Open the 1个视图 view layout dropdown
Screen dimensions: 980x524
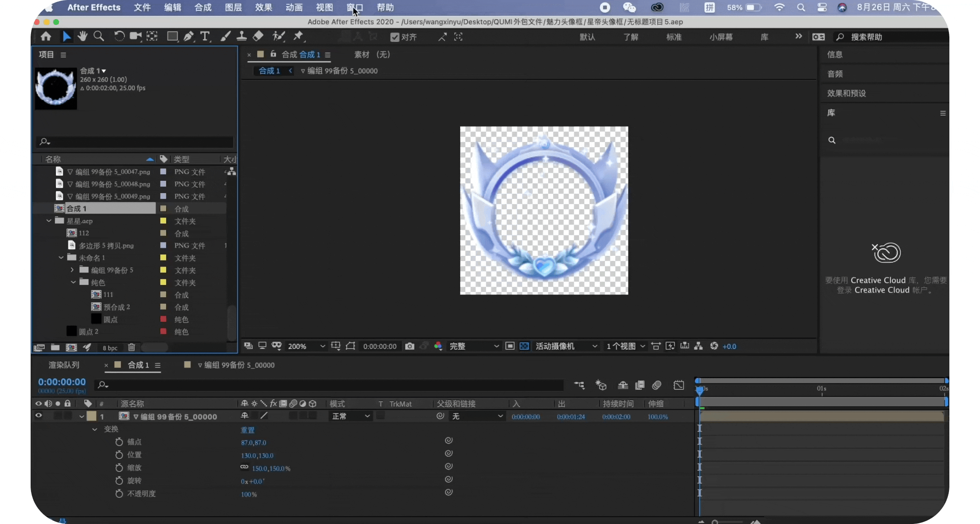point(626,346)
